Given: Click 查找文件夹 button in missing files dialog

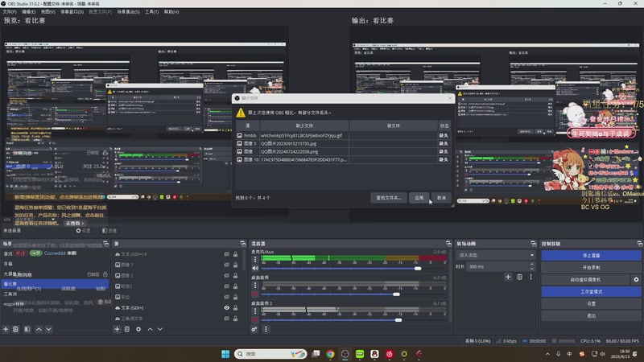Looking at the screenshot, I should pos(389,198).
